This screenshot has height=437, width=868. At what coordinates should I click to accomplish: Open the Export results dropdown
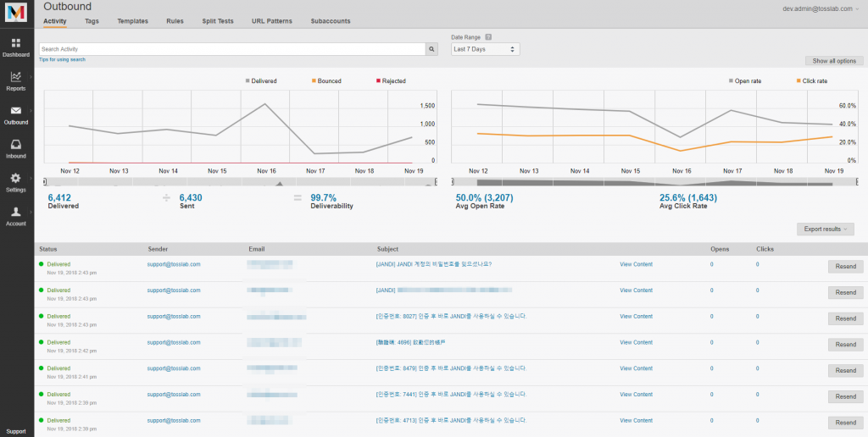point(825,229)
